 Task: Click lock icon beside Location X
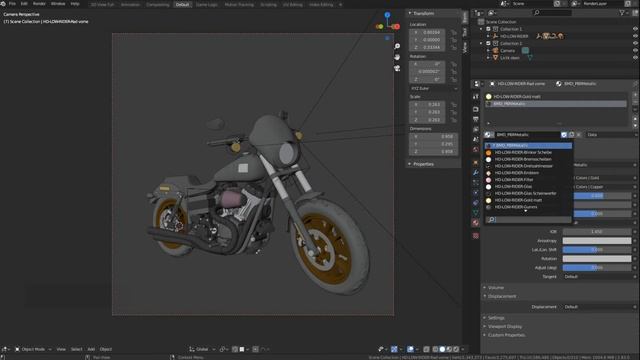point(453,32)
